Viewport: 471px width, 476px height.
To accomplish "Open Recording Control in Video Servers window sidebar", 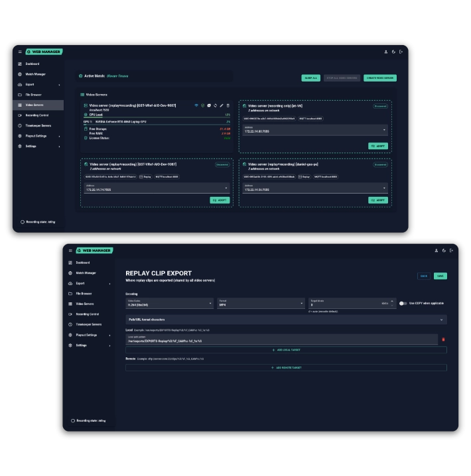I will (x=38, y=115).
